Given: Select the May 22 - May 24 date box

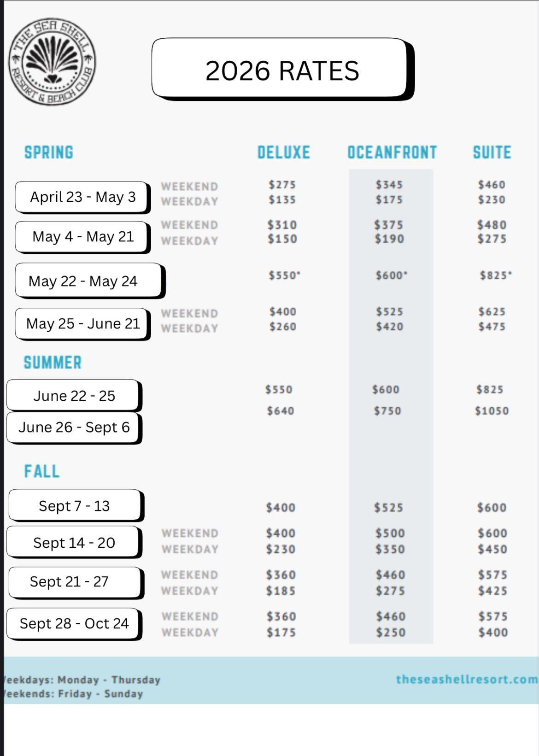Looking at the screenshot, I should (x=90, y=281).
